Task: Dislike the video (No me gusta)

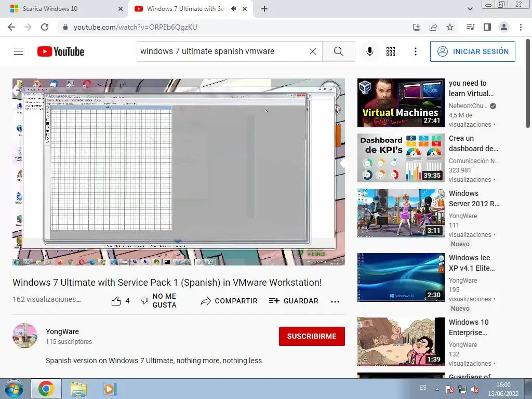Action: pyautogui.click(x=159, y=301)
